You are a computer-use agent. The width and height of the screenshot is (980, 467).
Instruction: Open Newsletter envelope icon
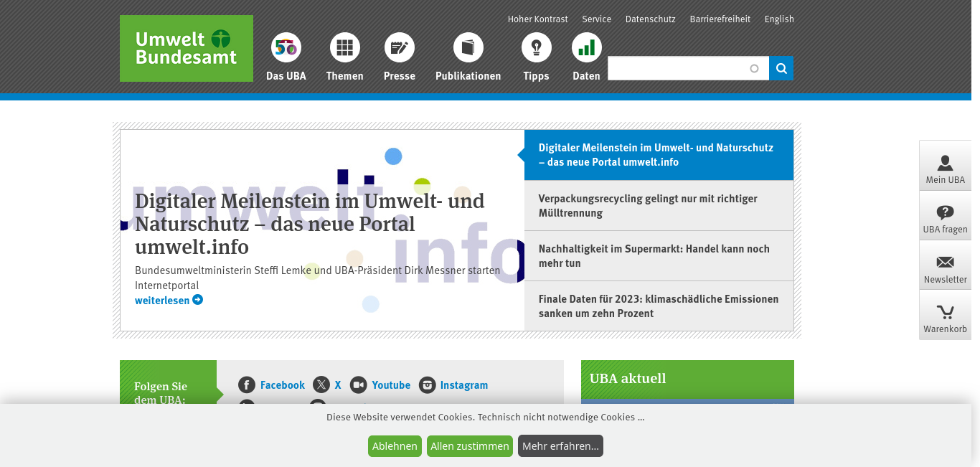[x=946, y=263]
